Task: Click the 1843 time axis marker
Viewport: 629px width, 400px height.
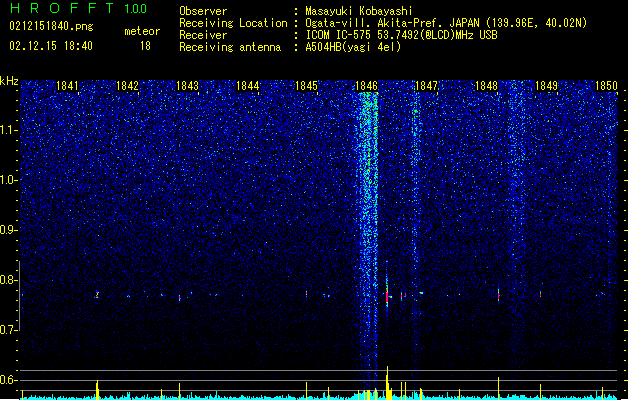Action: tap(187, 85)
